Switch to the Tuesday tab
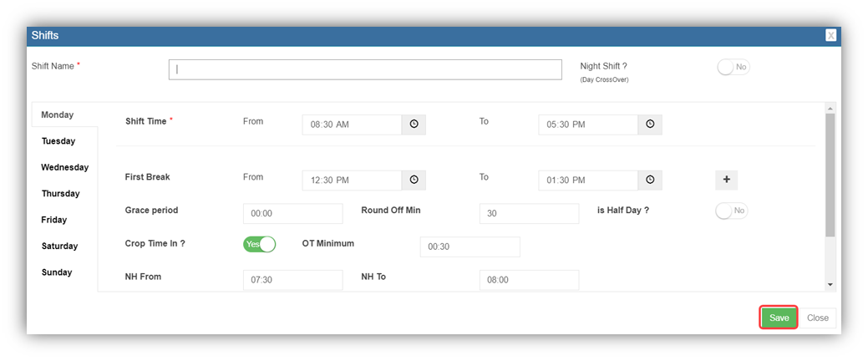This screenshot has width=868, height=361. coord(58,141)
